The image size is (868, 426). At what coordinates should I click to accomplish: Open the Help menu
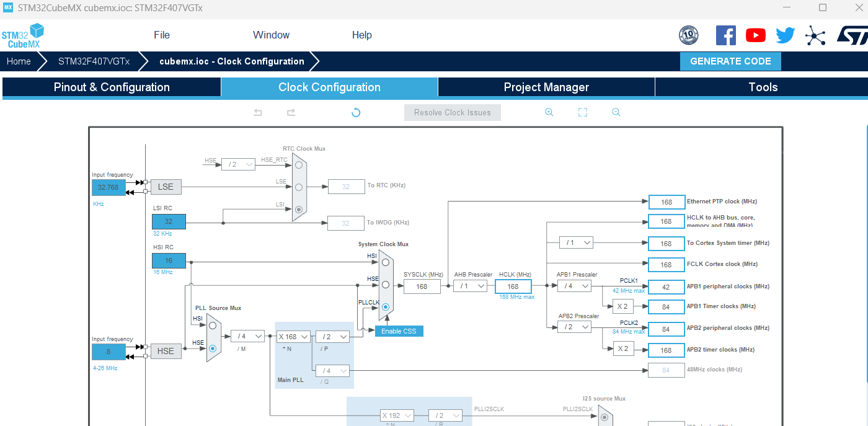tap(361, 35)
